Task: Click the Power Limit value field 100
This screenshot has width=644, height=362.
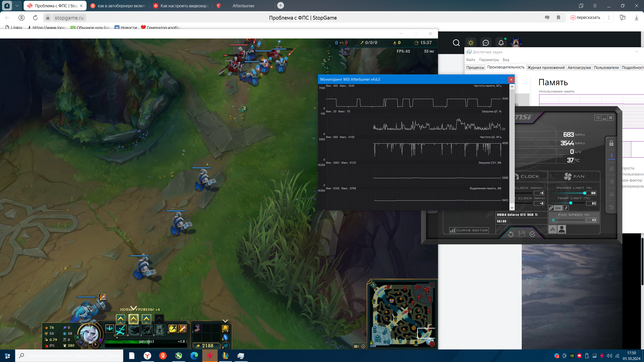Action: coord(591,193)
